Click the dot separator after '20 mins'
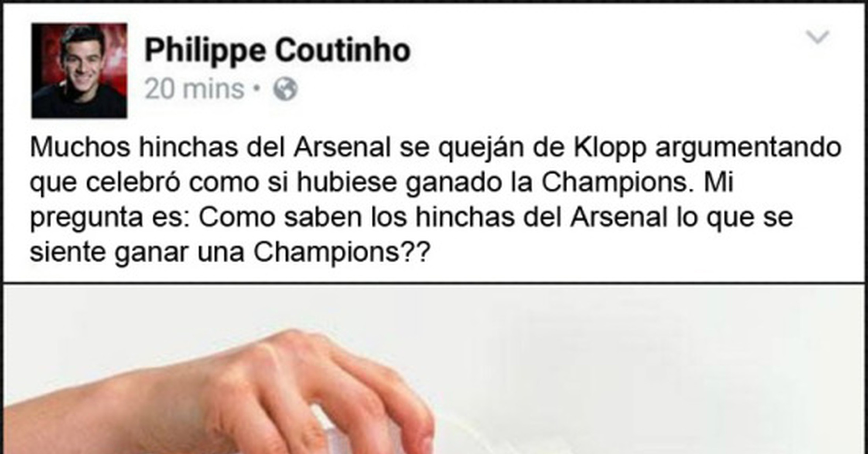Viewport: 868px width, 454px height. [x=257, y=89]
